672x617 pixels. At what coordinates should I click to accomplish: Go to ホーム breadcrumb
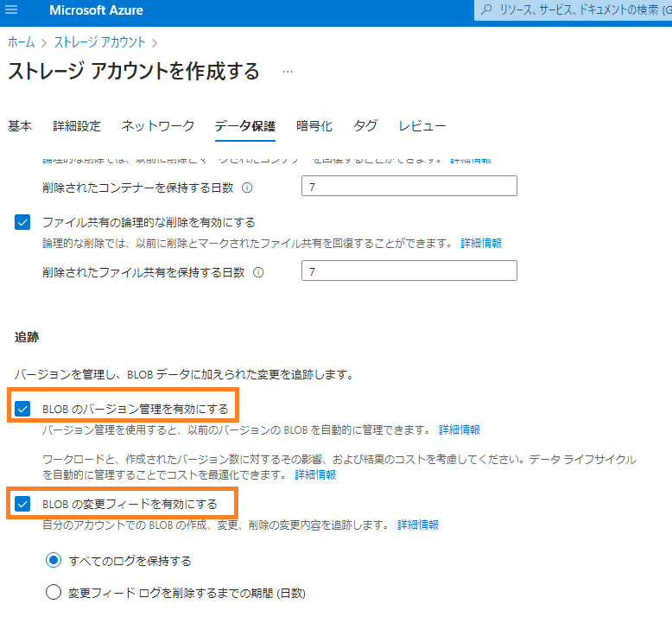(x=21, y=42)
